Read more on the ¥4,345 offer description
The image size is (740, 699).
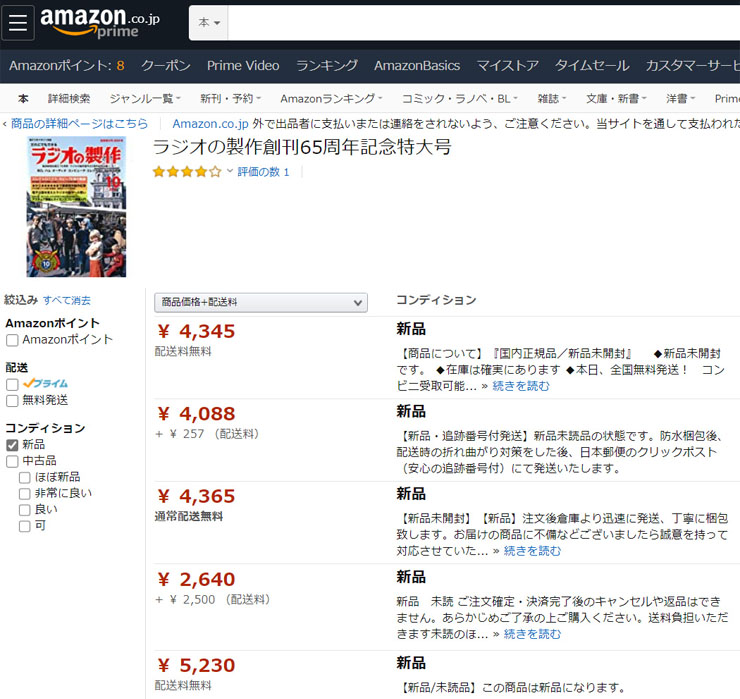pyautogui.click(x=521, y=386)
